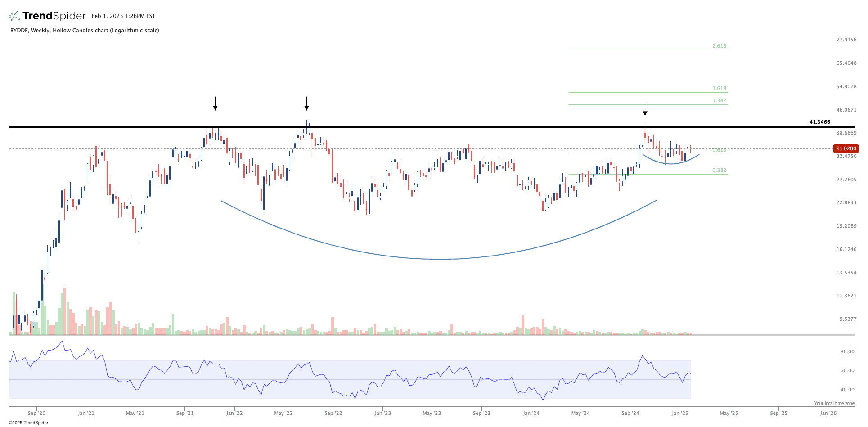Select the down arrow above the 2024 peak

(645, 109)
